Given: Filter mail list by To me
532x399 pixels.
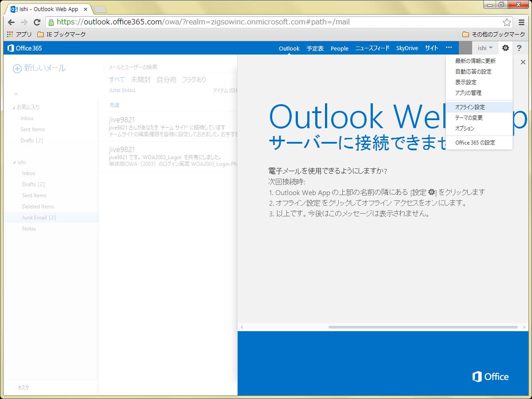Looking at the screenshot, I should point(166,80).
